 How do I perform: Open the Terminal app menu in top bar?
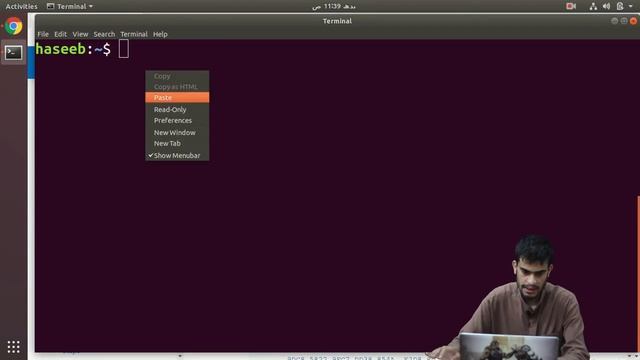[70, 6]
